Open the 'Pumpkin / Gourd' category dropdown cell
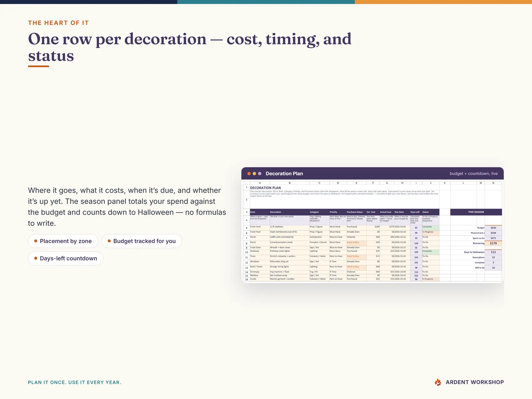Image resolution: width=532 pixels, height=399 pixels. click(x=319, y=243)
